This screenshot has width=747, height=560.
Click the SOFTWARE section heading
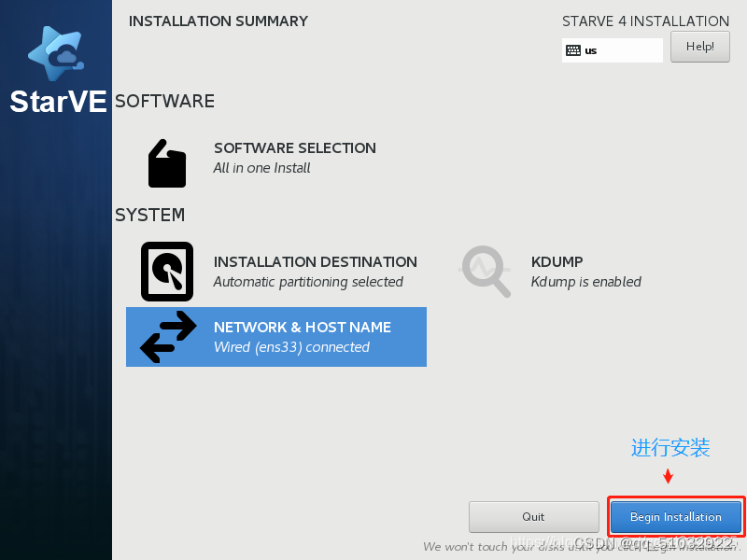pos(165,102)
